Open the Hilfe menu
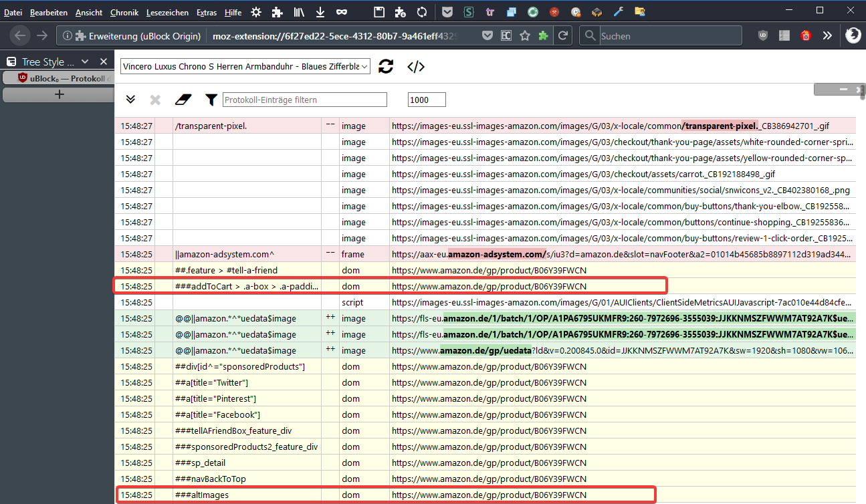 (233, 12)
